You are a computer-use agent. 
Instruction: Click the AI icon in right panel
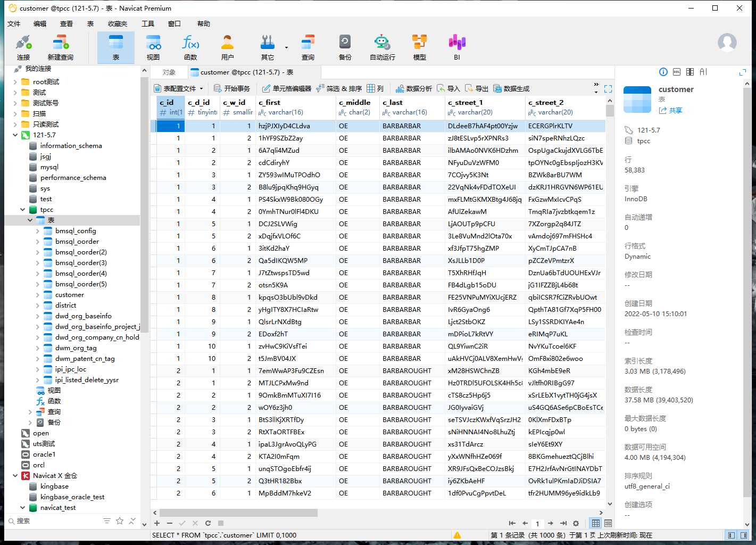pos(703,72)
